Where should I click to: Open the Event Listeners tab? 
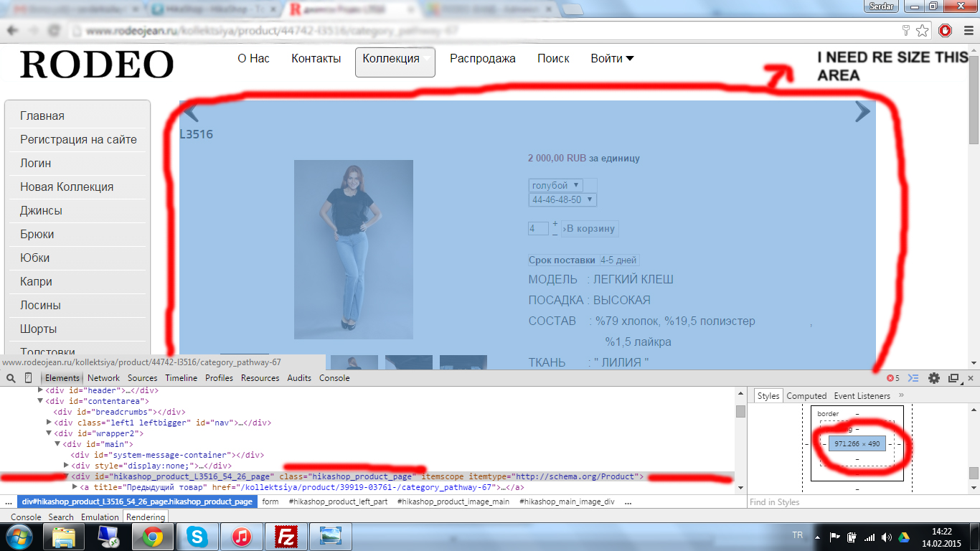[862, 396]
